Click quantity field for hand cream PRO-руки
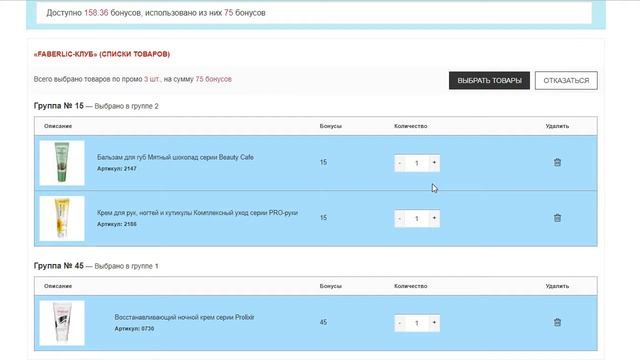The image size is (640, 360). pyautogui.click(x=417, y=218)
